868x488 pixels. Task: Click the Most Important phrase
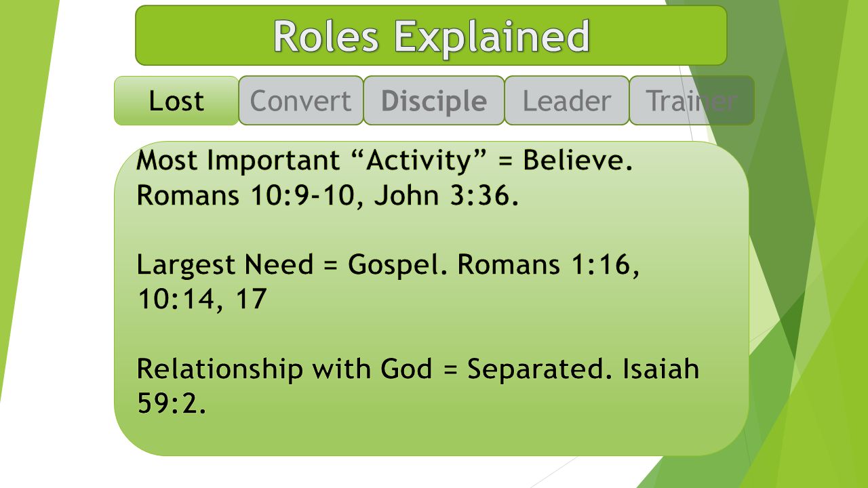(x=238, y=161)
